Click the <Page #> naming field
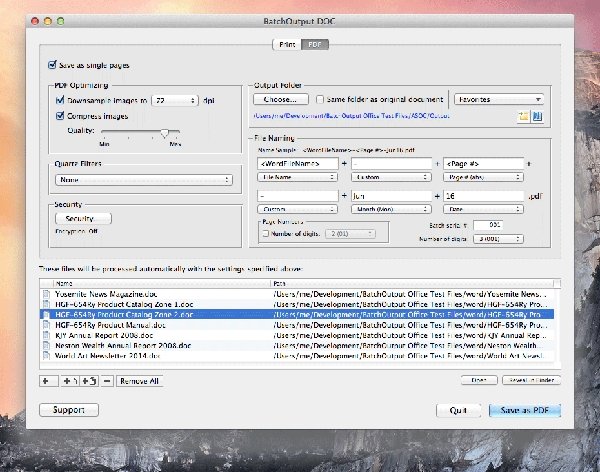This screenshot has height=472, width=600. (484, 163)
